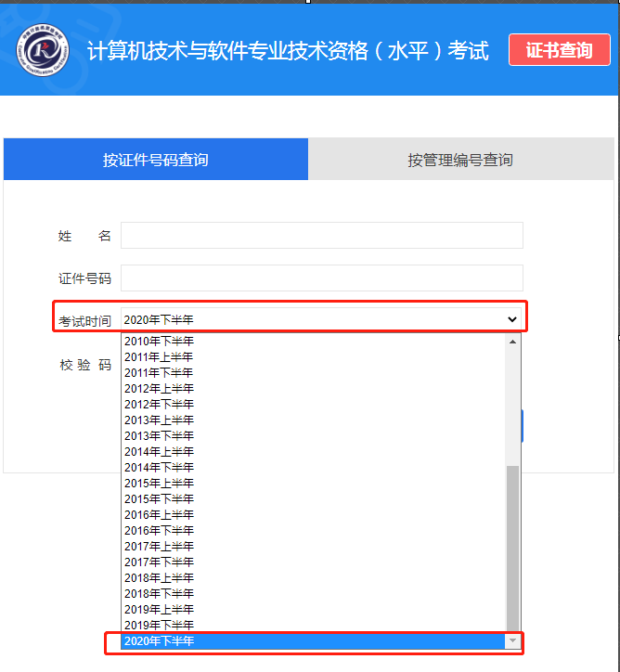620x672 pixels.
Task: Click the 考试时间 dropdown chevron arrow
Action: (511, 319)
